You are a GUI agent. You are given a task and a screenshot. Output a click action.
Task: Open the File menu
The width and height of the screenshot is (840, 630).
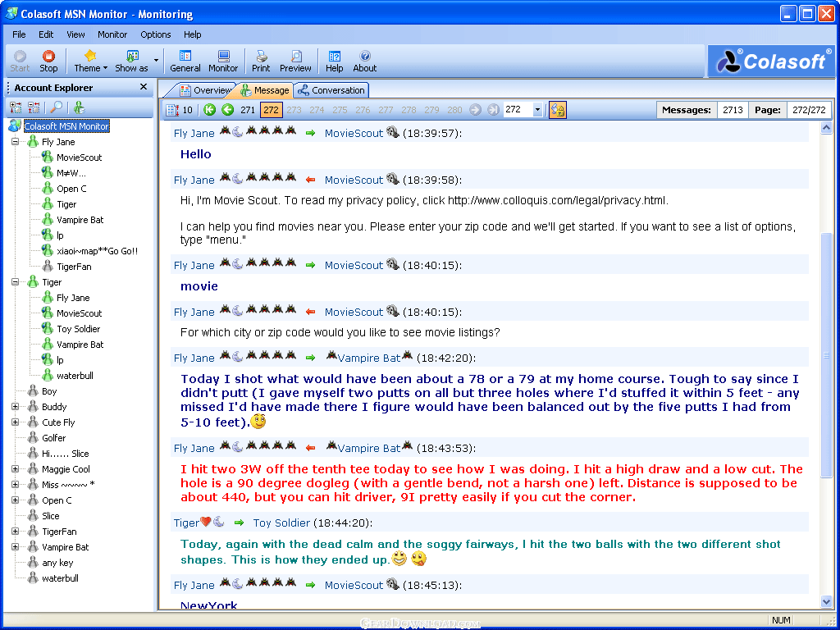point(19,34)
